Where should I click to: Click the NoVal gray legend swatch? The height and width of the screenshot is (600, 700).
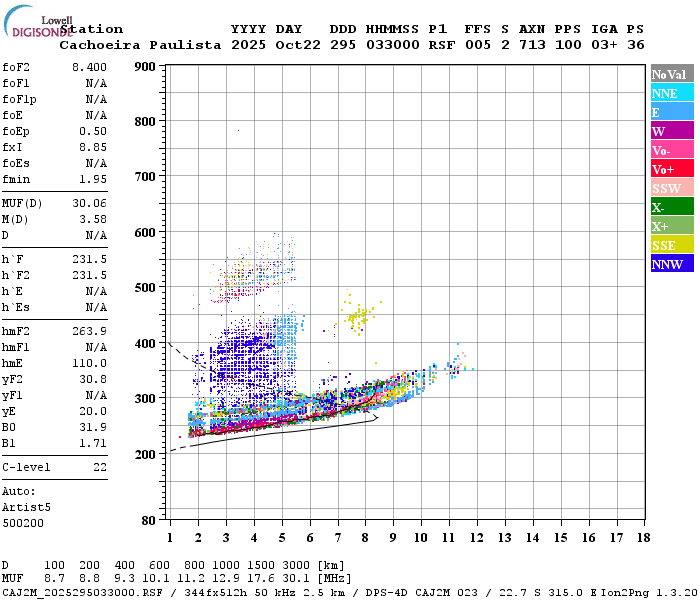click(672, 74)
